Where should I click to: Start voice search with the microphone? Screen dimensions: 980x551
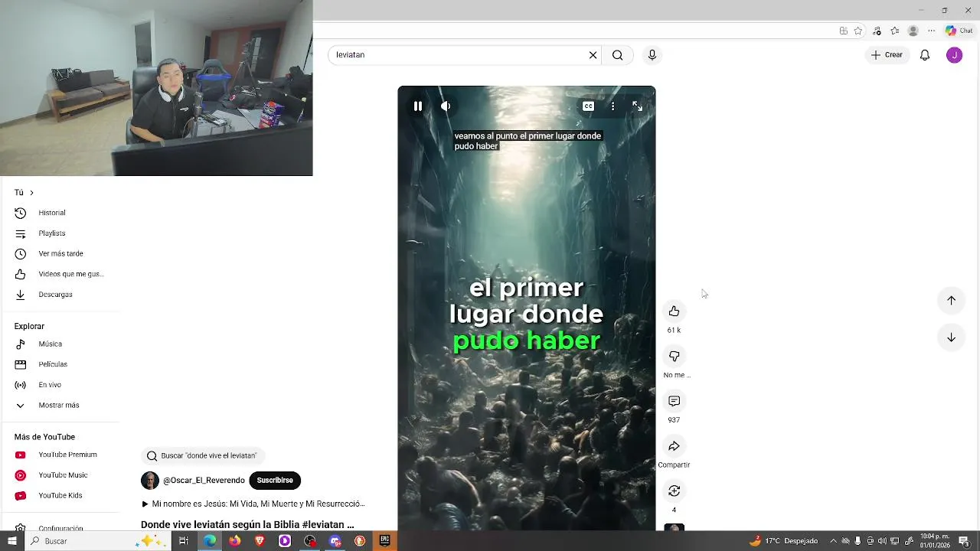coord(652,55)
